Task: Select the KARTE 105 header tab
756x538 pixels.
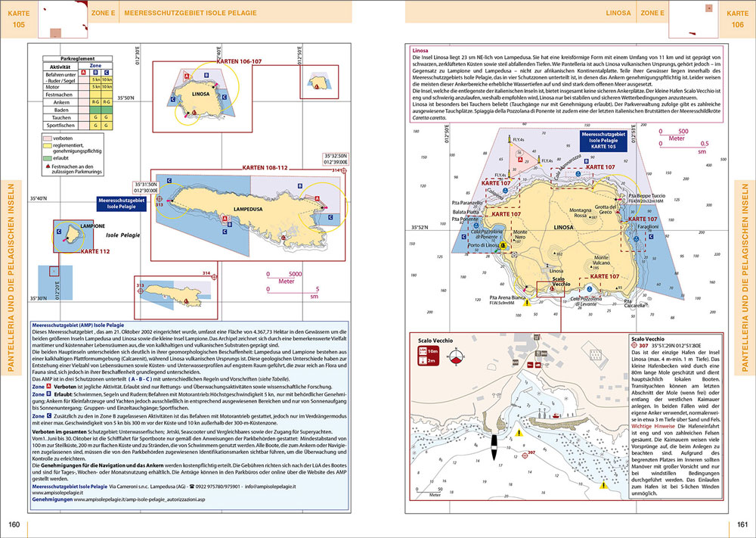Action: (x=18, y=19)
